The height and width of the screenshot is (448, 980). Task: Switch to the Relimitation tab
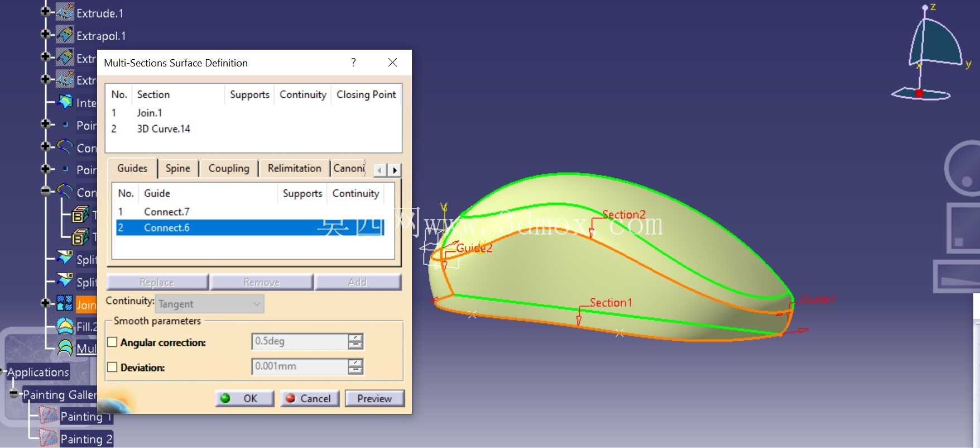pyautogui.click(x=294, y=168)
